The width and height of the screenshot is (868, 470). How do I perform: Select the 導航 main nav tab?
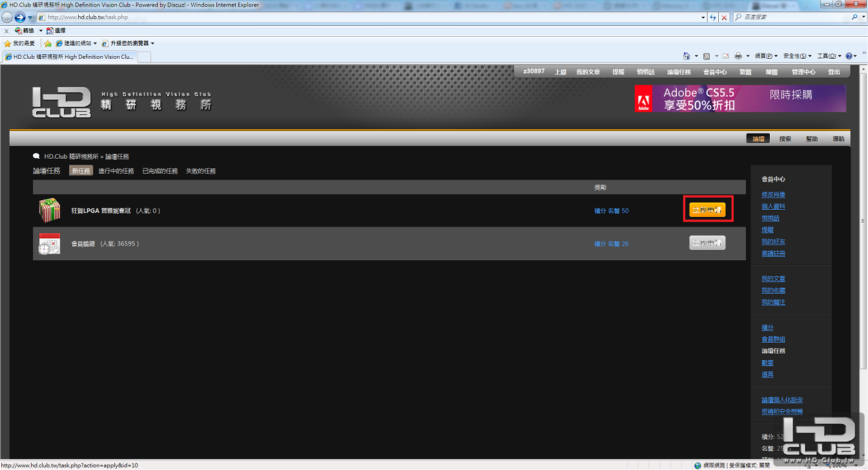(838, 139)
